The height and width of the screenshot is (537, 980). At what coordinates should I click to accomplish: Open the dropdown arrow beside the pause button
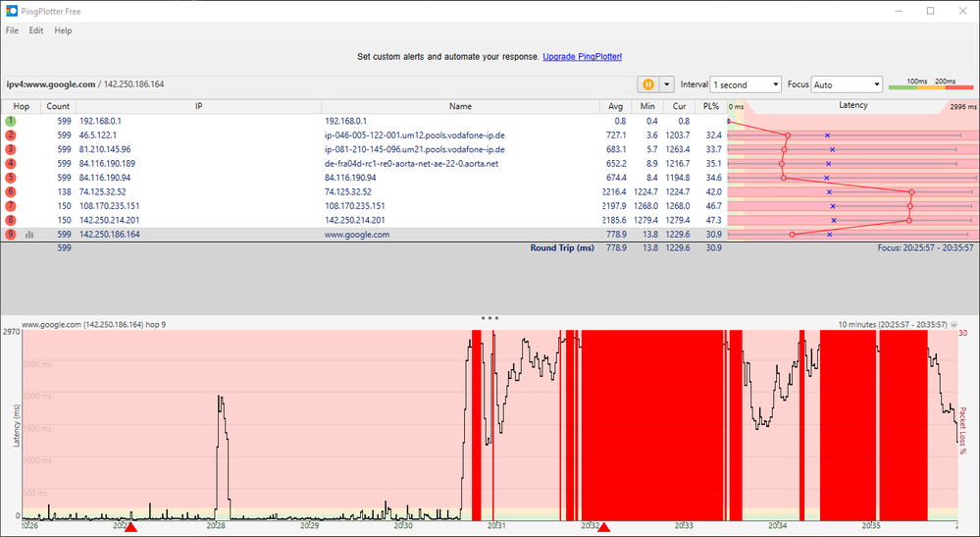point(667,84)
